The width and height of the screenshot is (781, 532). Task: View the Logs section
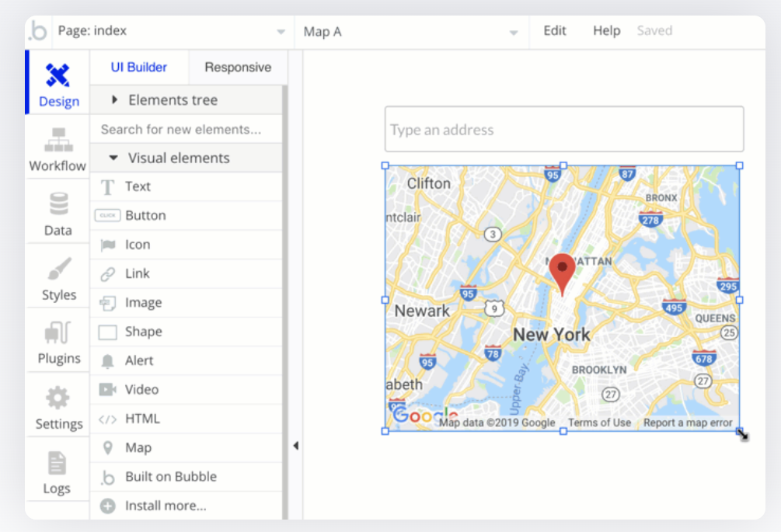click(57, 473)
